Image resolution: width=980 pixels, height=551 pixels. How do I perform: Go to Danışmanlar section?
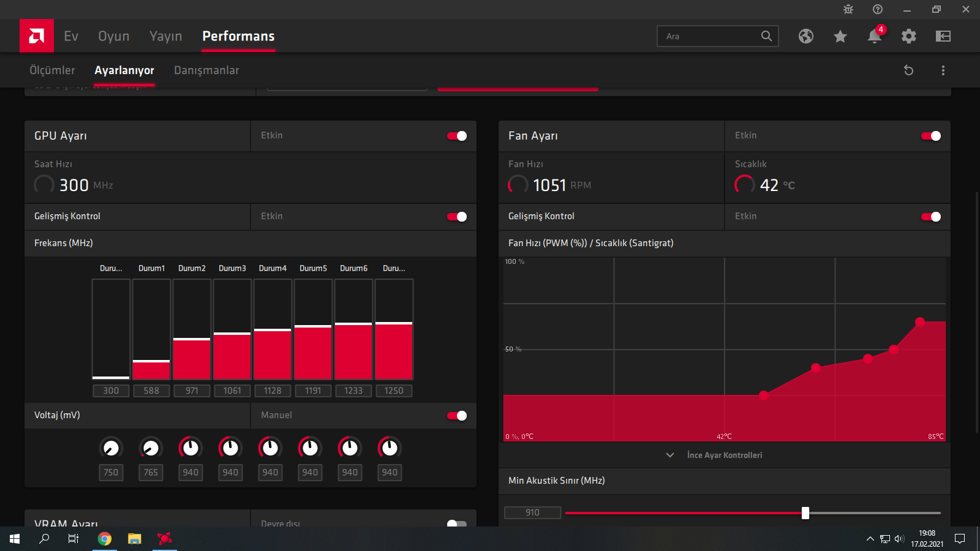click(206, 70)
